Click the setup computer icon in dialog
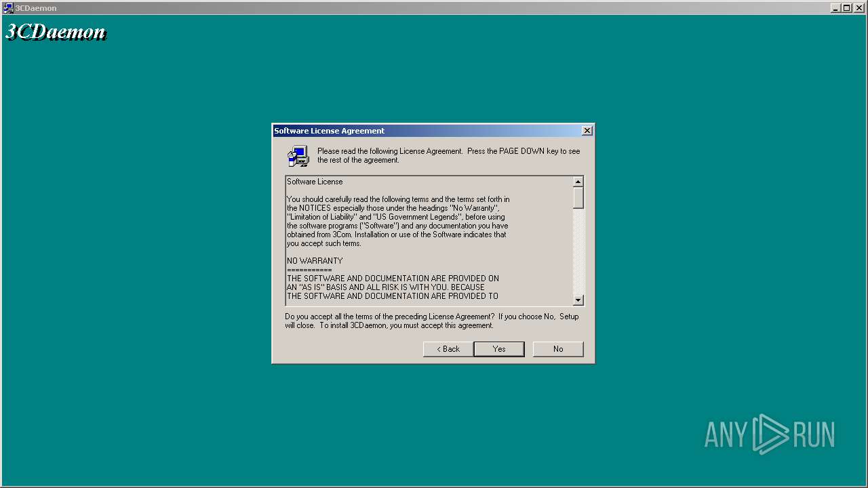The width and height of the screenshot is (868, 488). 298,157
